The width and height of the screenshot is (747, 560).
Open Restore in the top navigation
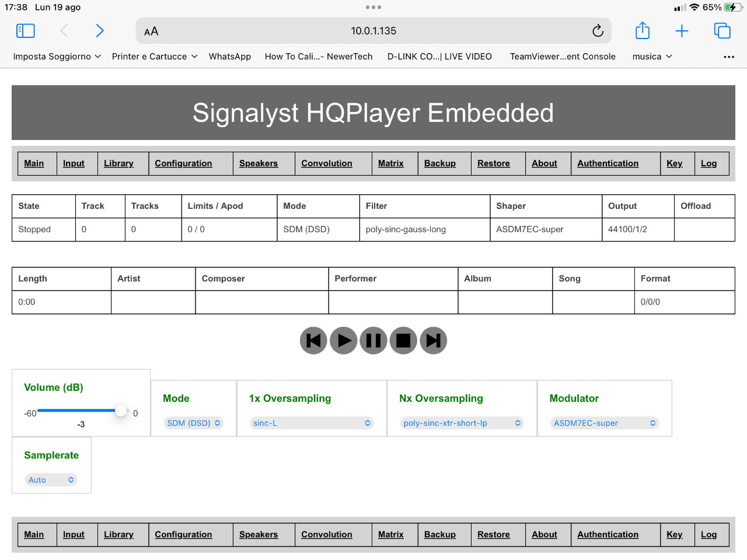pyautogui.click(x=494, y=163)
